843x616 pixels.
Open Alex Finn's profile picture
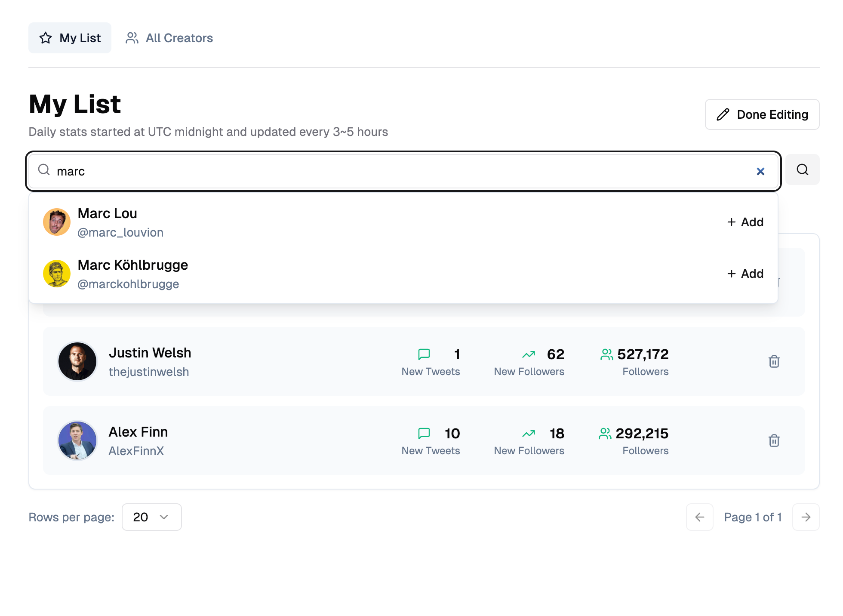click(x=77, y=440)
